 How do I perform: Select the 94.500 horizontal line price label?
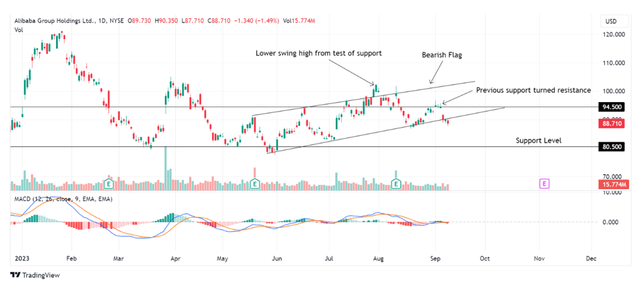pos(612,107)
